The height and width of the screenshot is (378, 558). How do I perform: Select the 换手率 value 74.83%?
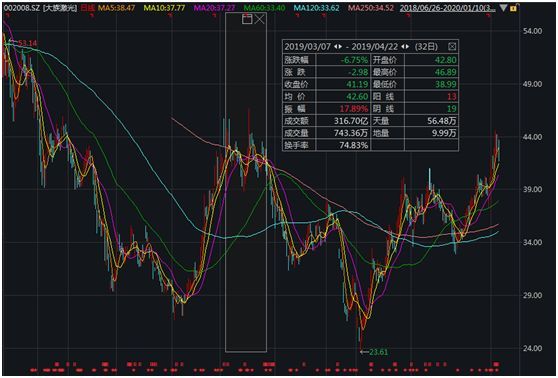354,145
